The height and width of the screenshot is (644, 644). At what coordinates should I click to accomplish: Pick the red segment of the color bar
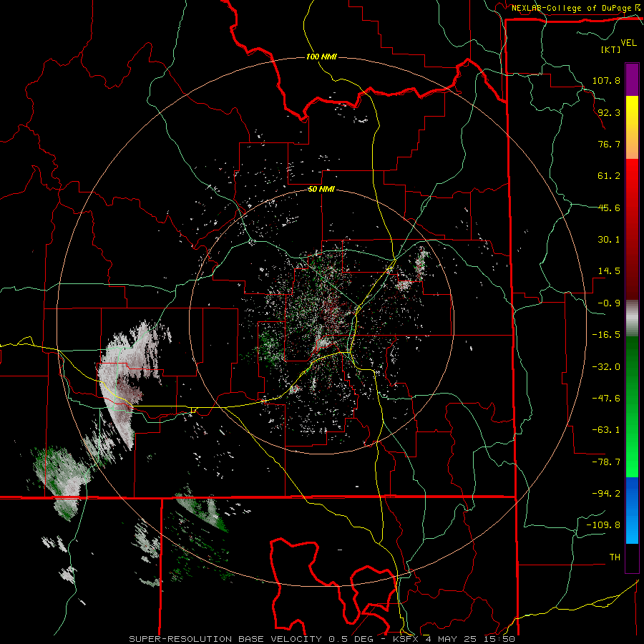pyautogui.click(x=632, y=229)
